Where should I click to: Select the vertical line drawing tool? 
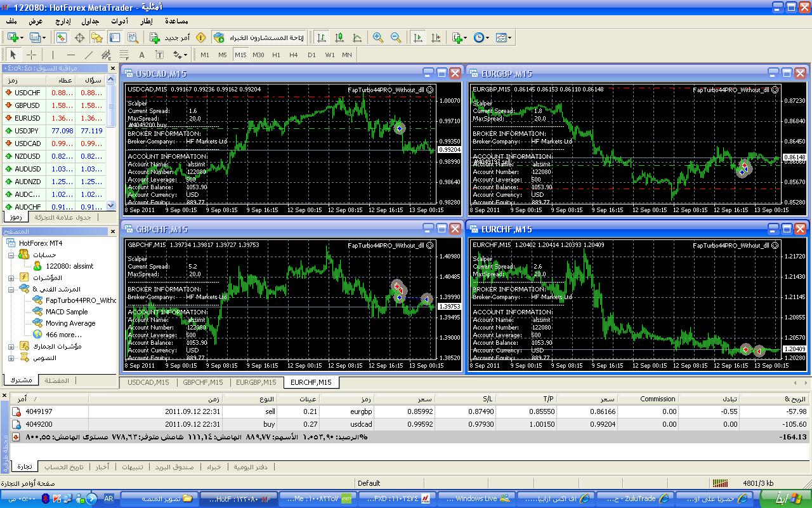click(x=53, y=55)
